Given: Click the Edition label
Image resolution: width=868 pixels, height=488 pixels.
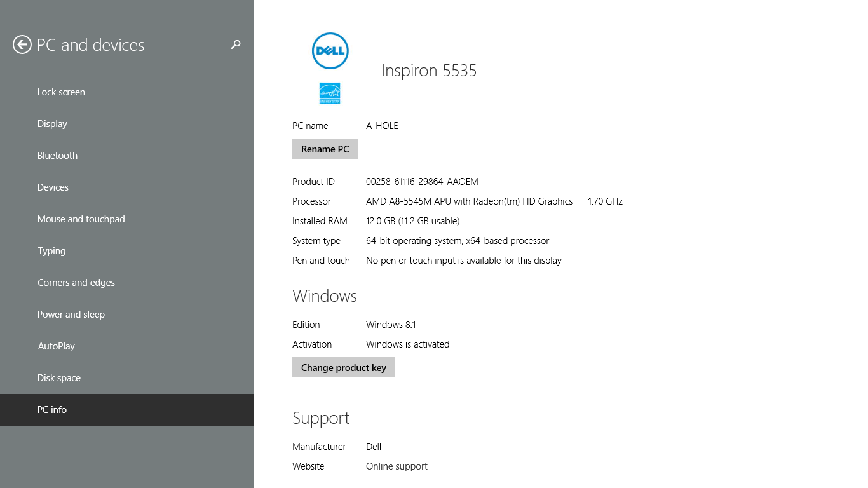Looking at the screenshot, I should (x=306, y=325).
